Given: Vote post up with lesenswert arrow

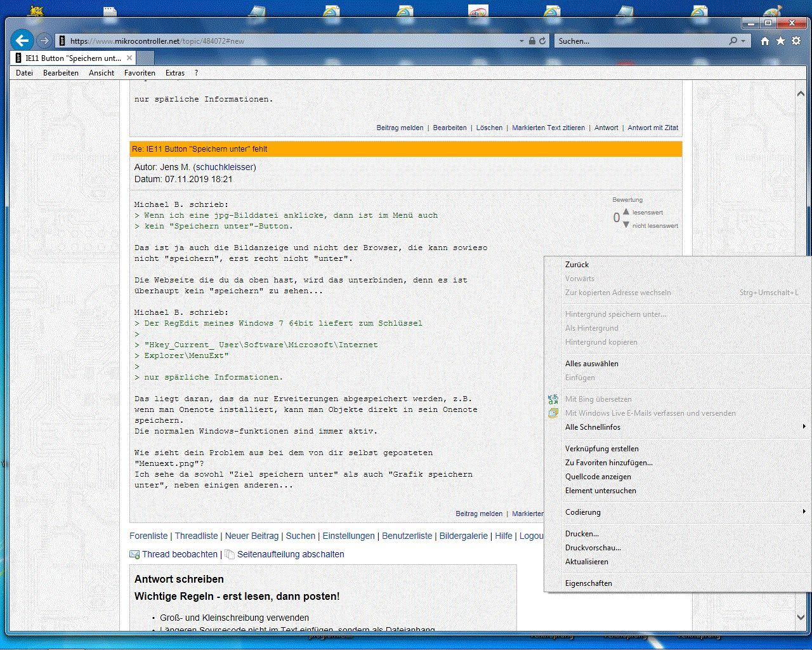Looking at the screenshot, I should [626, 212].
